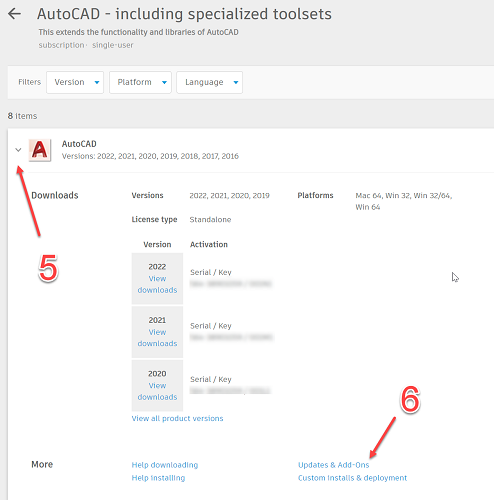Click the 'Serial / Key' label for 2021
Screen dimensions: 494x500
click(211, 326)
